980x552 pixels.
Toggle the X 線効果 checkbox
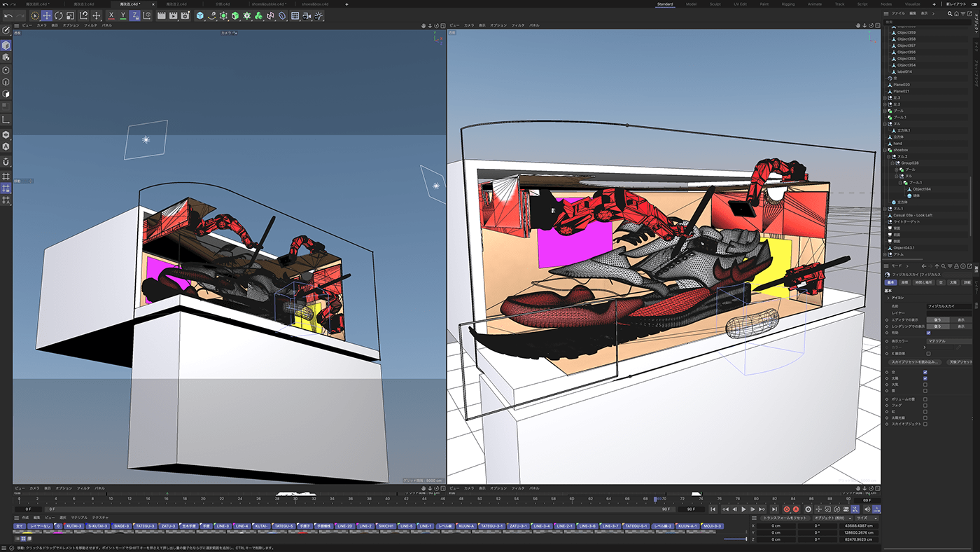tap(928, 353)
